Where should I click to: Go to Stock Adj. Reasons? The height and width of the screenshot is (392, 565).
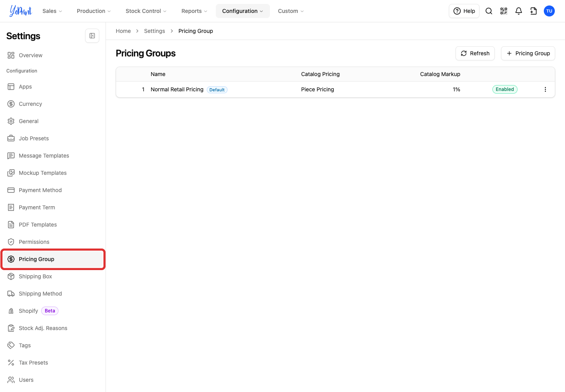point(53,328)
